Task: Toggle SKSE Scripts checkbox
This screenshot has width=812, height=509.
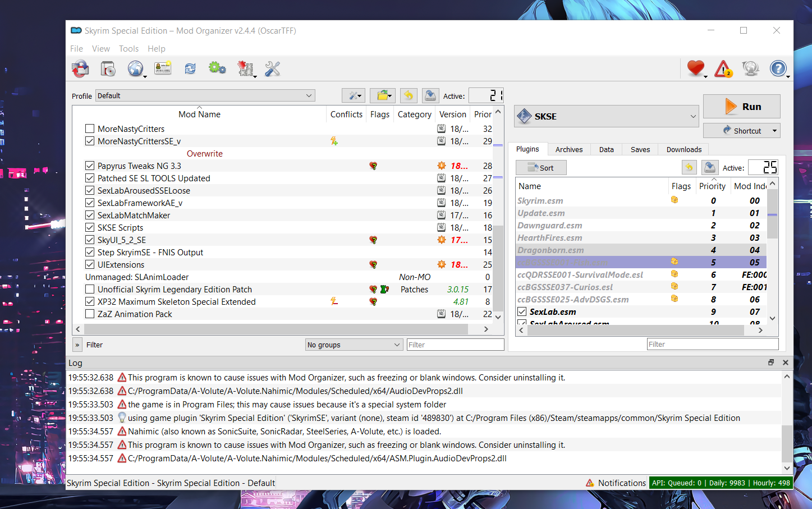Action: coord(90,228)
